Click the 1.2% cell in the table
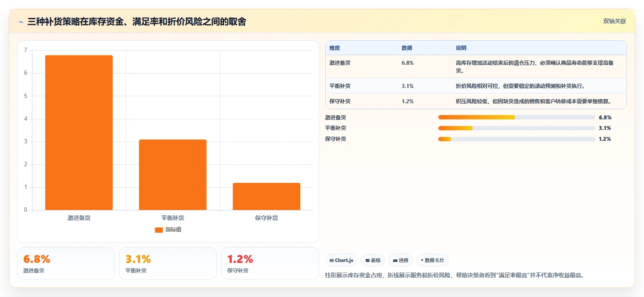This screenshot has width=644, height=297. click(x=408, y=101)
